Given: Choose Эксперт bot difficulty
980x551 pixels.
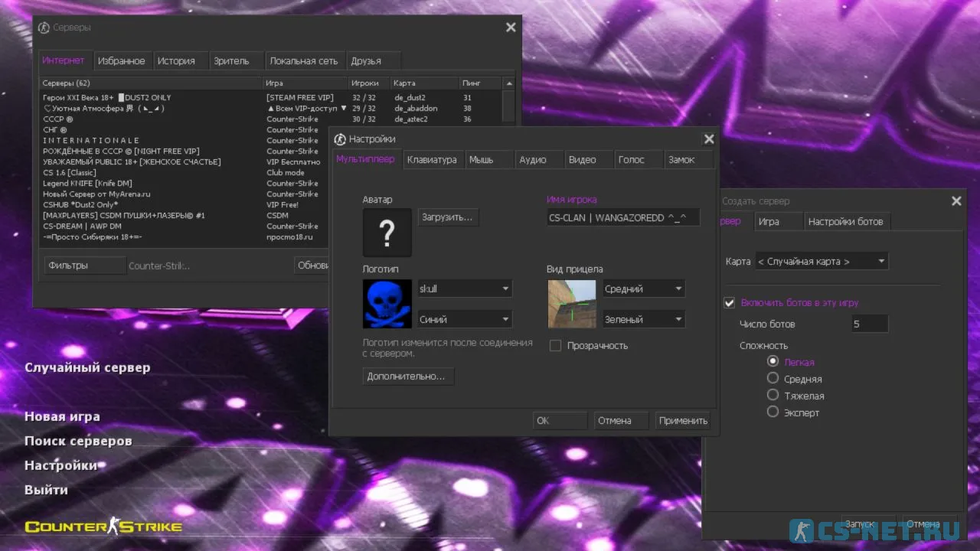Looking at the screenshot, I should pos(773,412).
